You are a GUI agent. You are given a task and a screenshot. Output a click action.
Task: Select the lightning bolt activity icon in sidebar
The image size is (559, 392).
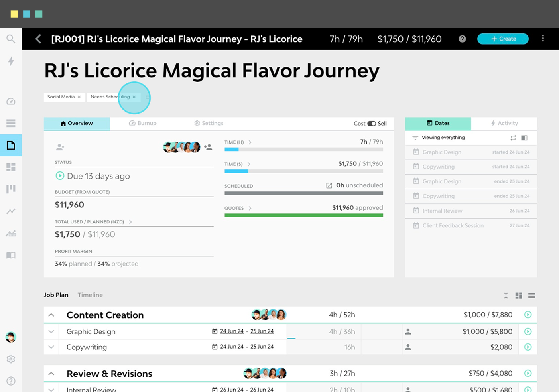11,61
